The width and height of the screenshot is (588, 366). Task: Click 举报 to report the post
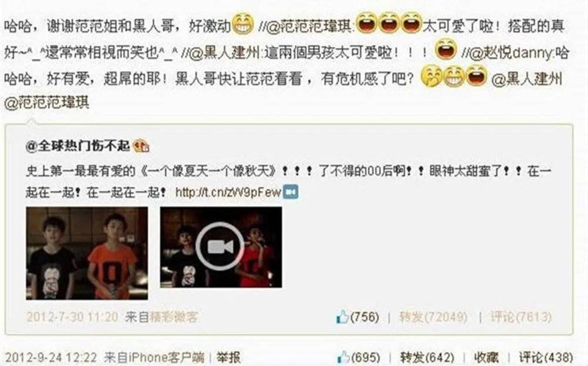(228, 357)
